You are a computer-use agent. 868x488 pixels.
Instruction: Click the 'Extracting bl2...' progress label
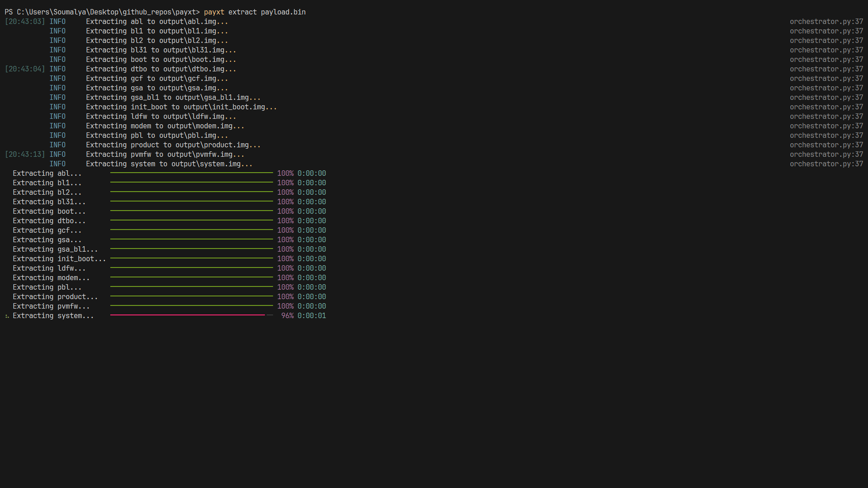tap(47, 192)
